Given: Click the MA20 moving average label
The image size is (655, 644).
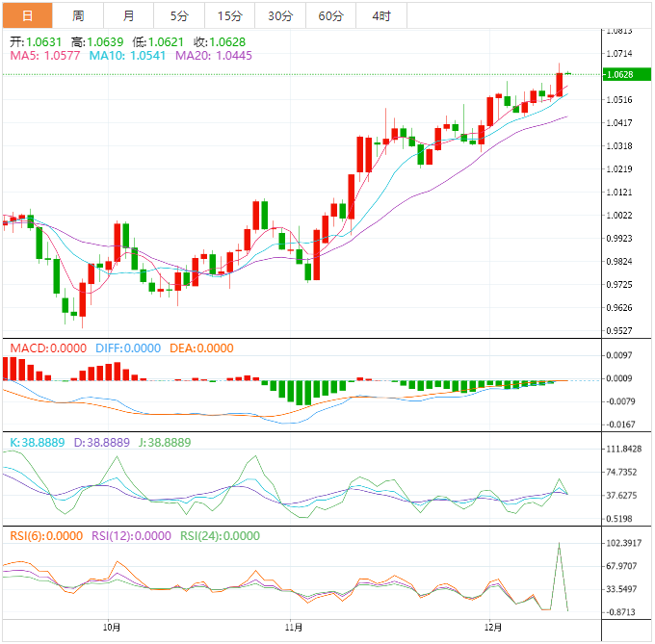Looking at the screenshot, I should [214, 56].
